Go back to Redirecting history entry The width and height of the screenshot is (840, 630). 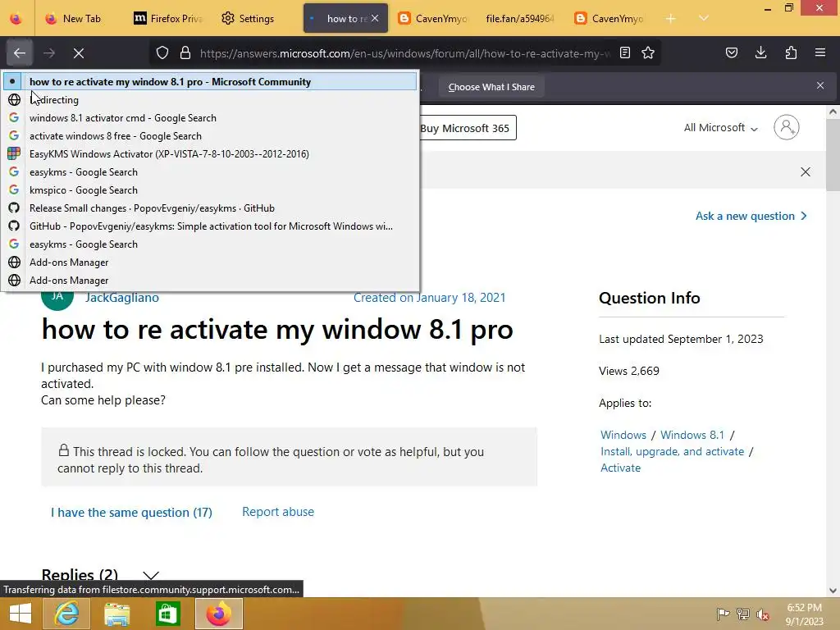pyautogui.click(x=210, y=99)
